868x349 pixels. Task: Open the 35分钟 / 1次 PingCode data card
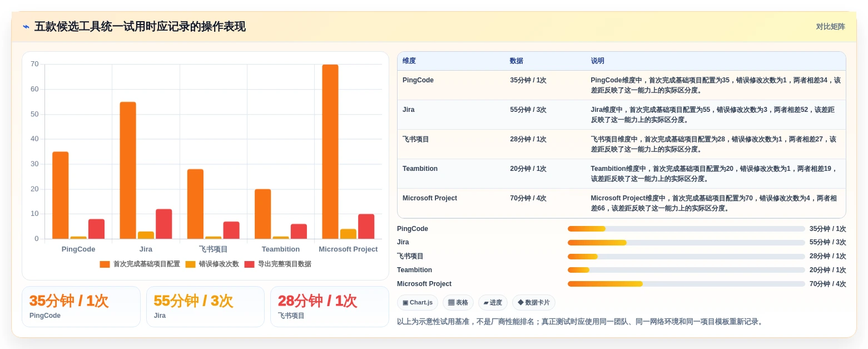click(81, 307)
